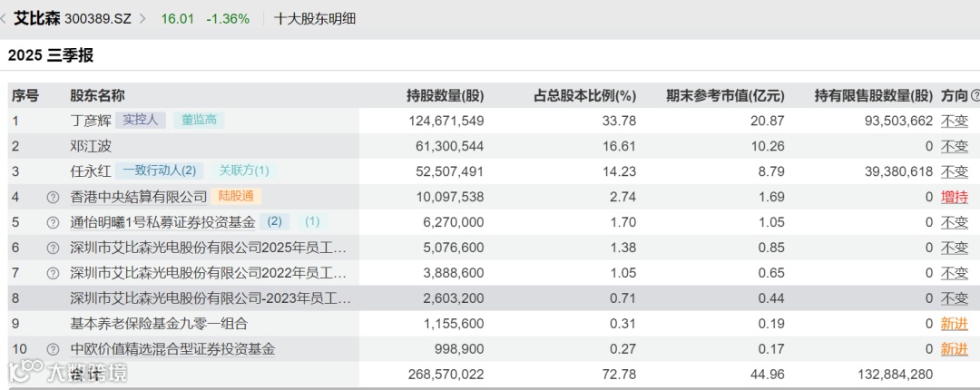This screenshot has height=390, width=980.
Task: Click 持股数量(股) column header
Action: pos(445,95)
